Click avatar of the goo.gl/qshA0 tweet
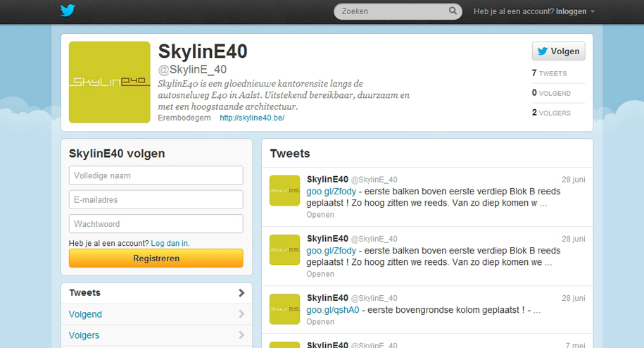 coord(284,309)
